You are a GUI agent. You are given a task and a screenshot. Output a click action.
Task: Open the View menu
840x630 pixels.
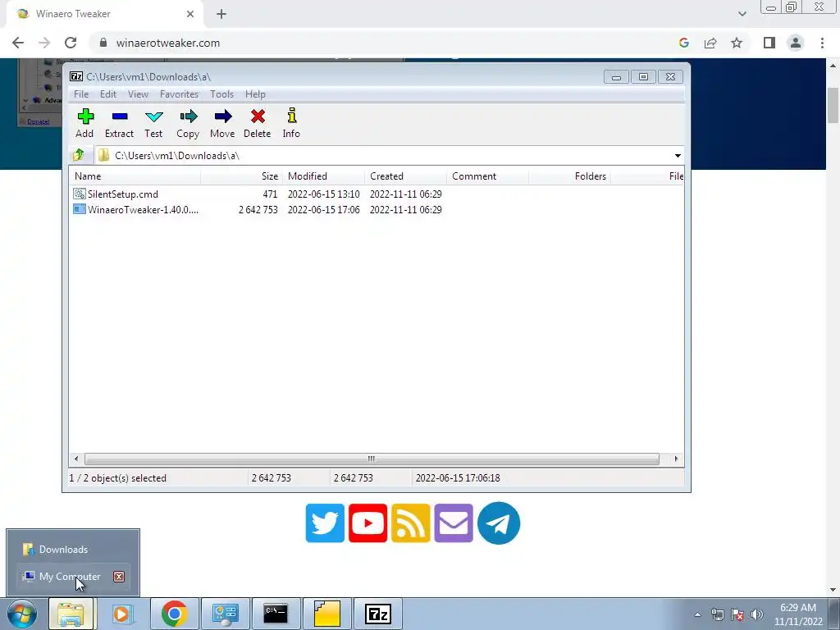pyautogui.click(x=138, y=94)
